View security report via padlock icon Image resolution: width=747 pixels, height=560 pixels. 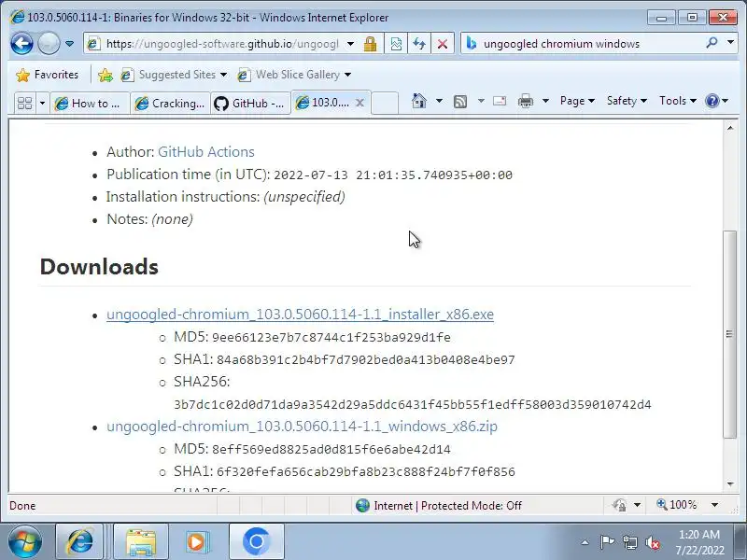[370, 44]
